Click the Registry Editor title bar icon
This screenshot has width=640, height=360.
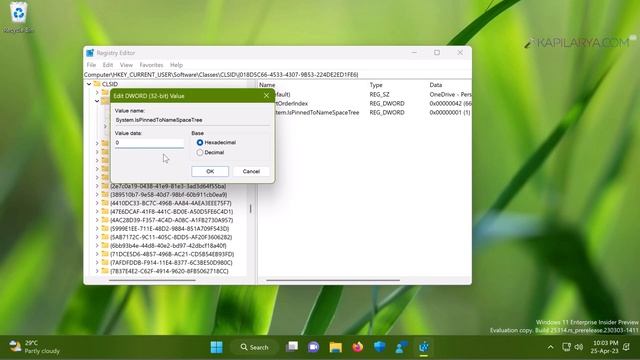pyautogui.click(x=90, y=53)
